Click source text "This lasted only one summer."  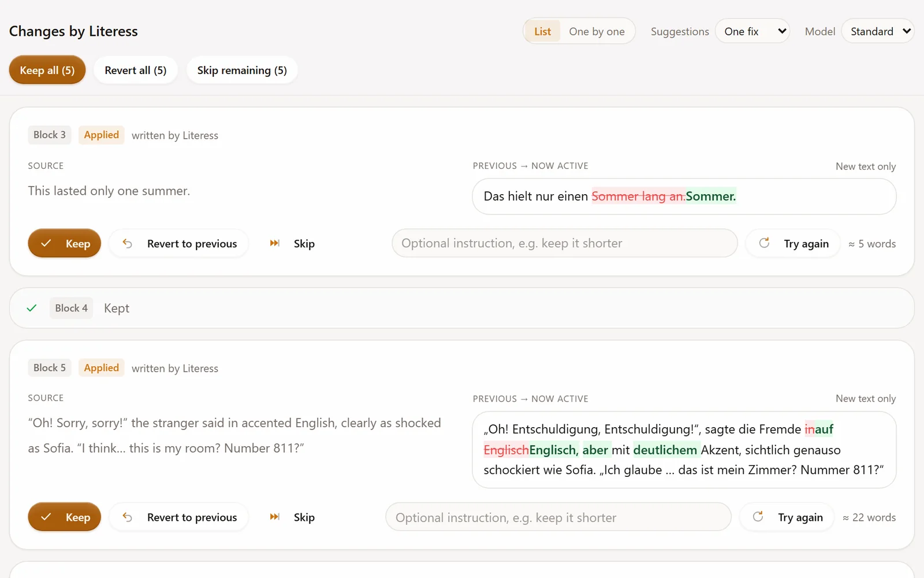[109, 191]
